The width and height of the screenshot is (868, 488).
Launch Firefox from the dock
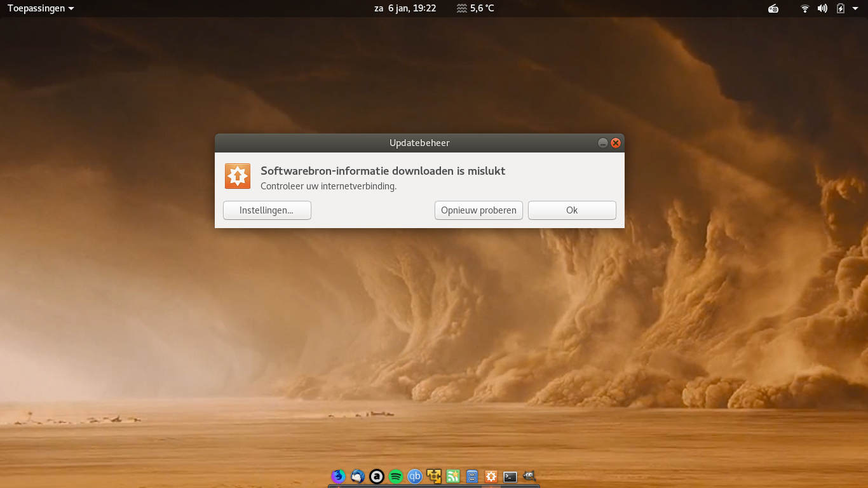click(339, 476)
